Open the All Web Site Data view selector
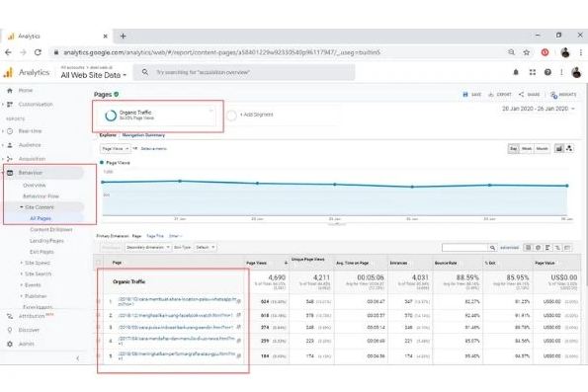This screenshot has height=392, width=588. point(93,75)
